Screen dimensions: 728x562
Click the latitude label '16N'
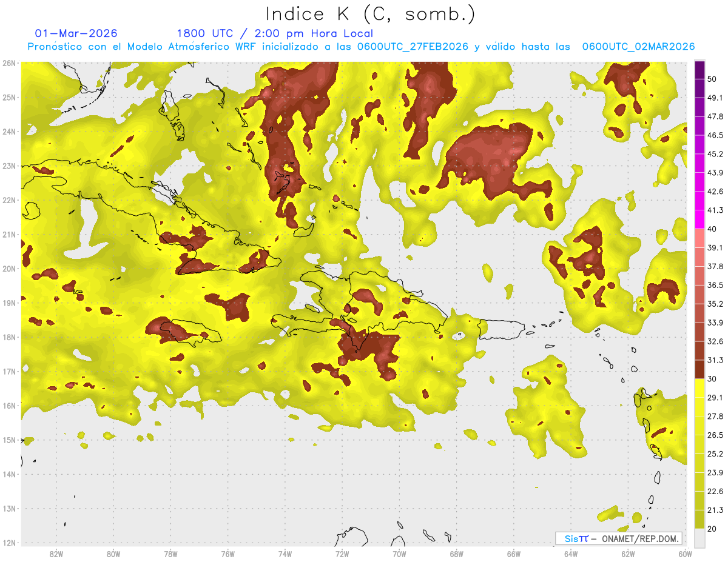[x=9, y=406]
